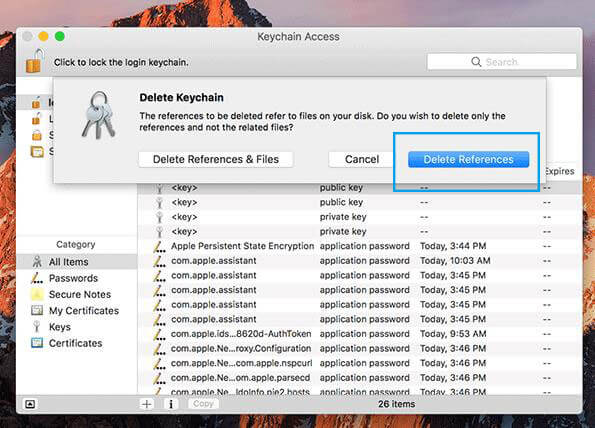The width and height of the screenshot is (595, 428).
Task: Click the Keys category key icon
Action: click(37, 327)
